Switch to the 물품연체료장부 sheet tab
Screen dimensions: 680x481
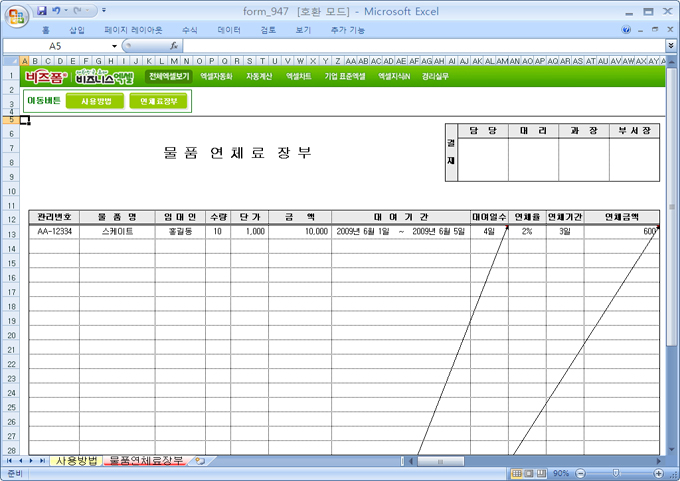(146, 461)
